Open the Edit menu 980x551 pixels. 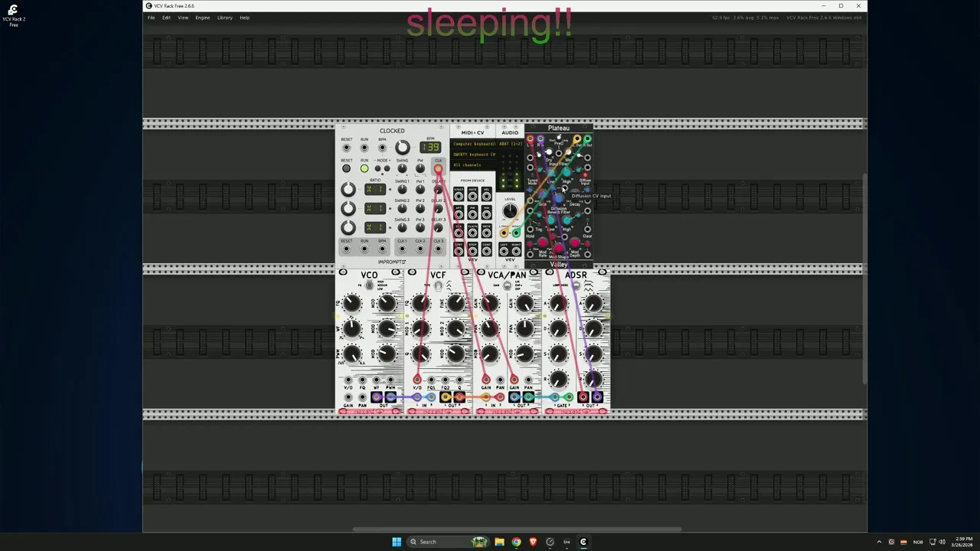166,18
